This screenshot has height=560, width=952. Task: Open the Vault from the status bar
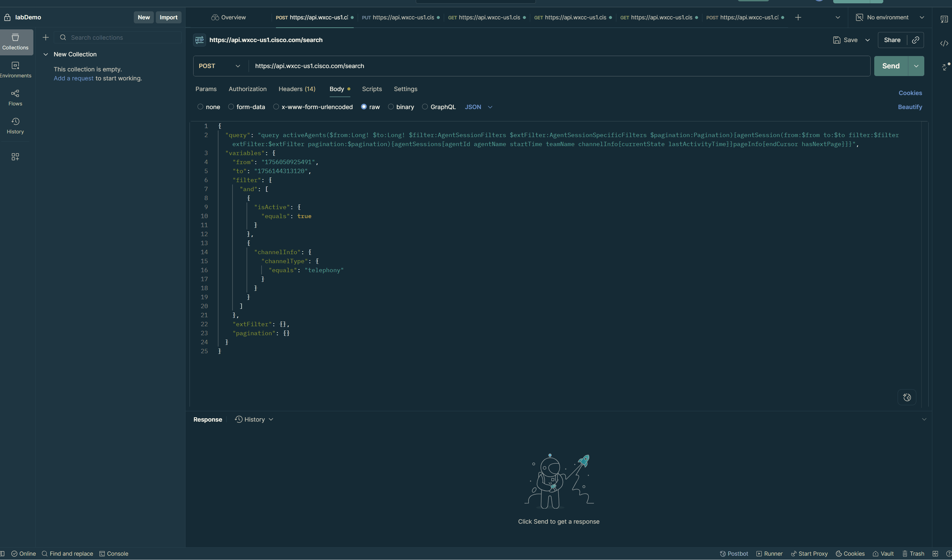[x=883, y=554]
